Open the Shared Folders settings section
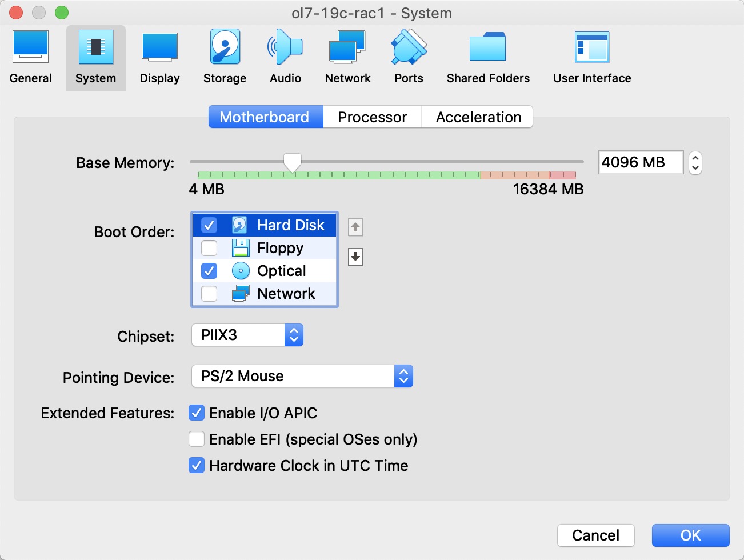This screenshot has height=560, width=744. (x=488, y=58)
